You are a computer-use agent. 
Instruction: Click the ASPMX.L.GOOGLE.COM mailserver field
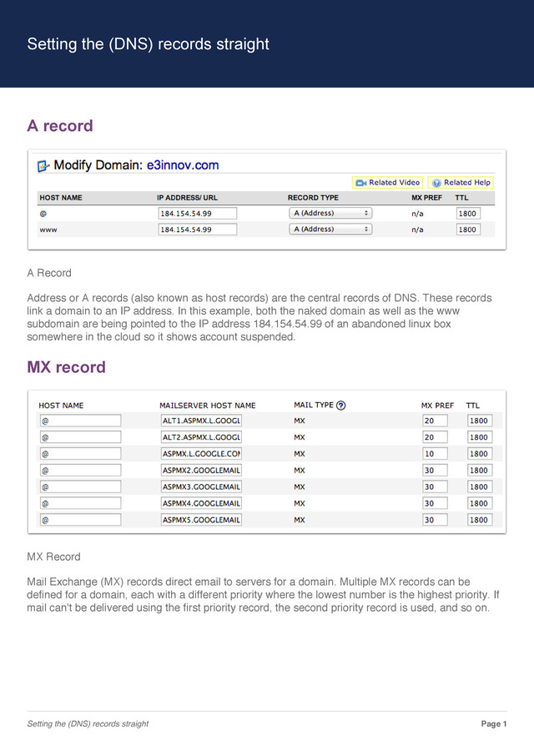(201, 454)
